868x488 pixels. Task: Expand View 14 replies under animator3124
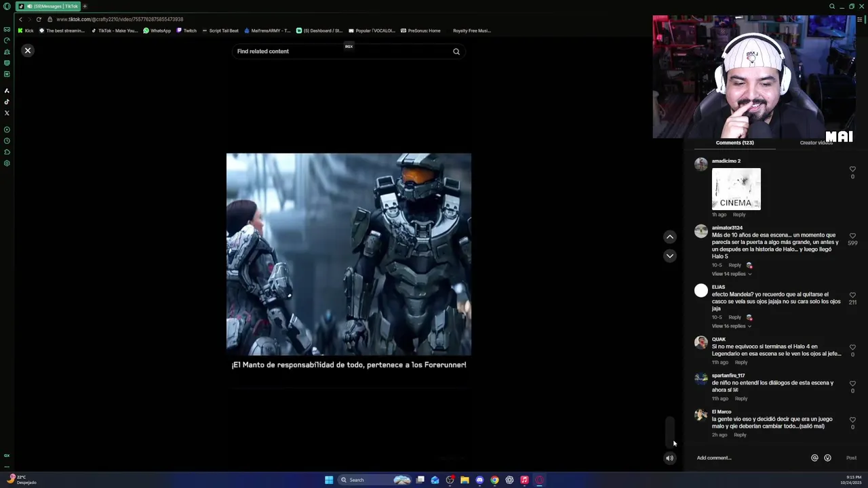(731, 274)
